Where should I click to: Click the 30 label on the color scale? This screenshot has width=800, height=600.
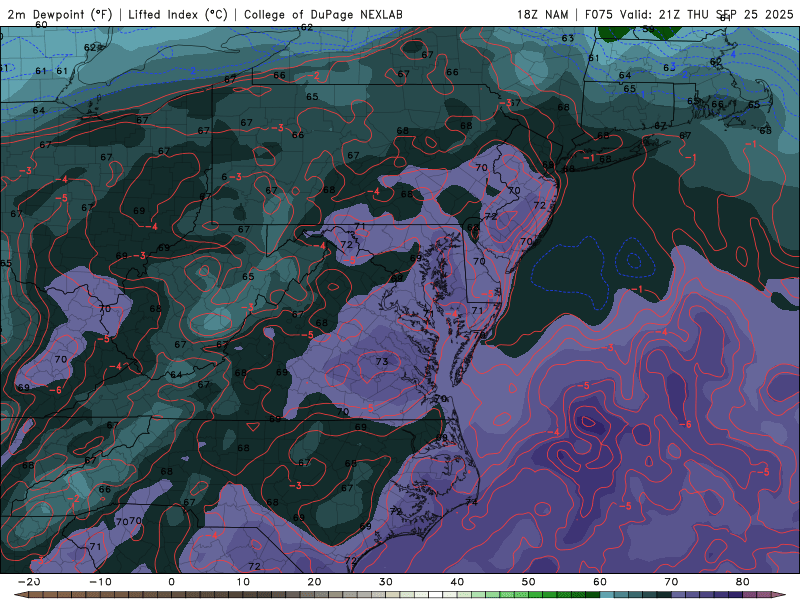[386, 582]
